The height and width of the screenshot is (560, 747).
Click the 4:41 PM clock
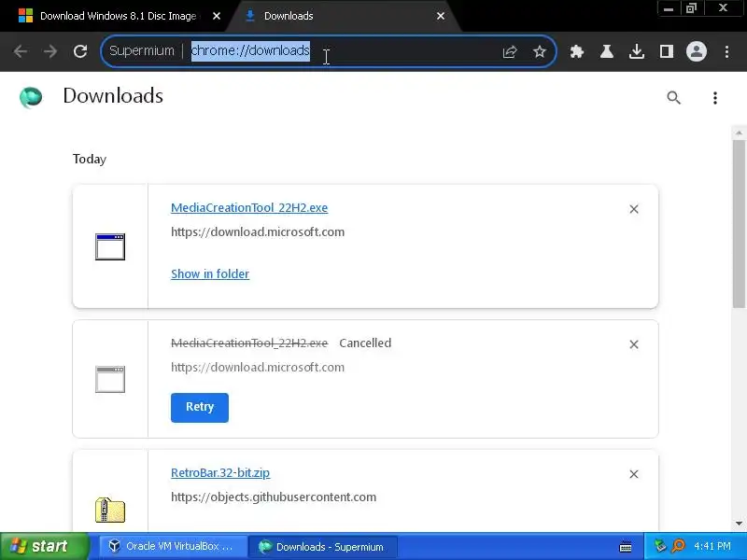click(x=712, y=546)
